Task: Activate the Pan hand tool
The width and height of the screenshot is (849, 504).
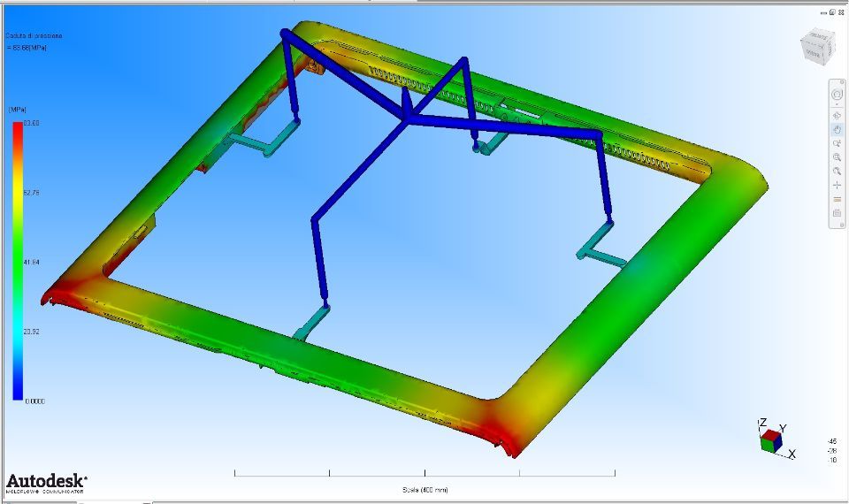Action: (x=837, y=130)
